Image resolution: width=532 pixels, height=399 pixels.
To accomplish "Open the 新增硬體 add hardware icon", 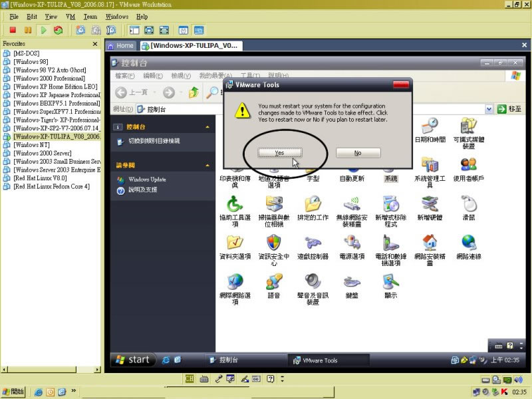I will point(430,208).
